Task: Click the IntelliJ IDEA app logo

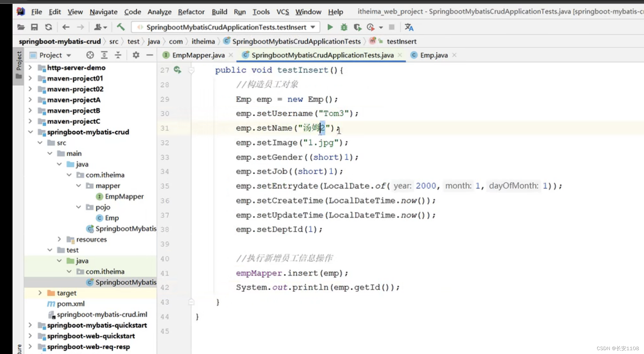Action: [21, 12]
